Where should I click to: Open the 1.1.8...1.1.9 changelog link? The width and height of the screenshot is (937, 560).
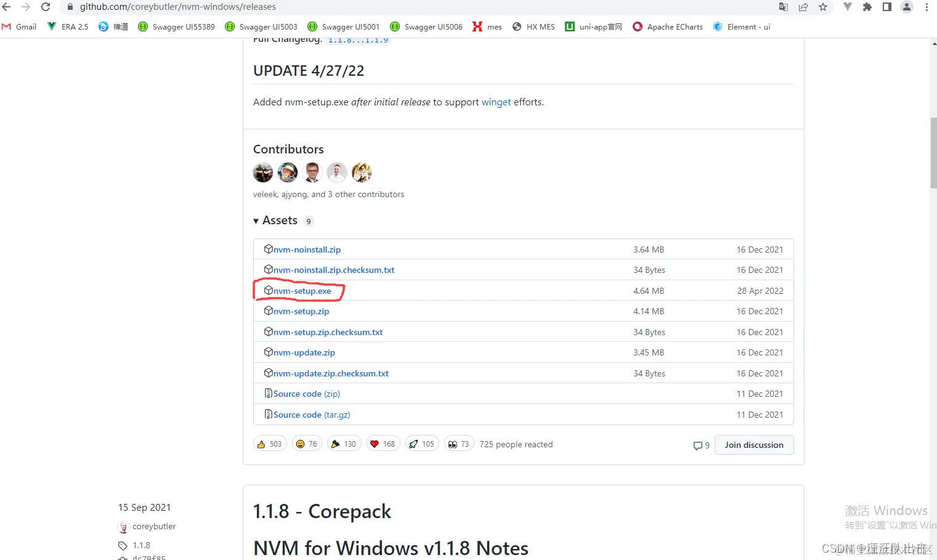[358, 41]
